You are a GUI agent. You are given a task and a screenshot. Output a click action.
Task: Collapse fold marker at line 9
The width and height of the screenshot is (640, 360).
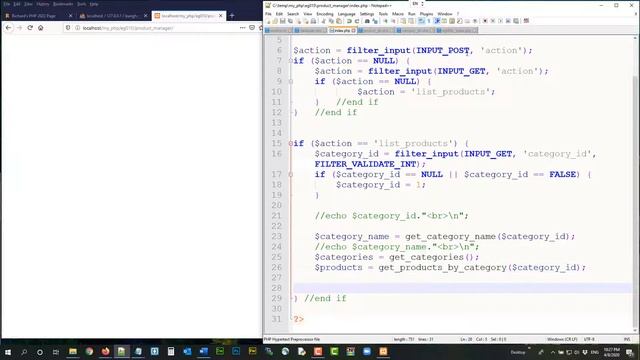click(x=291, y=82)
